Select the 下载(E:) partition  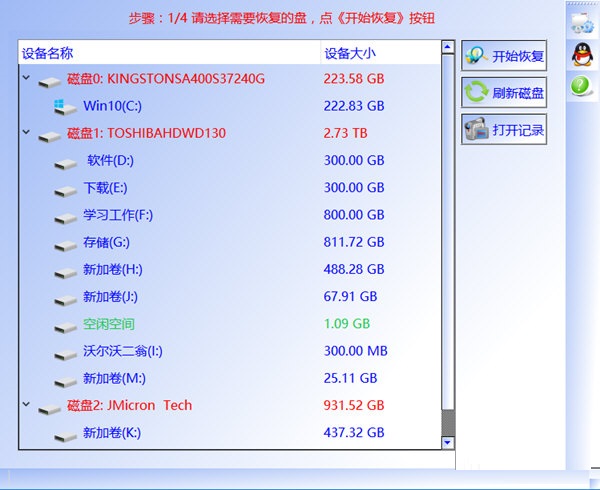pyautogui.click(x=105, y=188)
